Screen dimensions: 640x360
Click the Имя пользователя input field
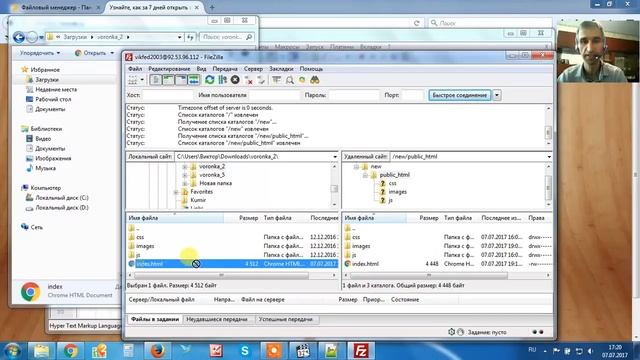[x=274, y=95]
